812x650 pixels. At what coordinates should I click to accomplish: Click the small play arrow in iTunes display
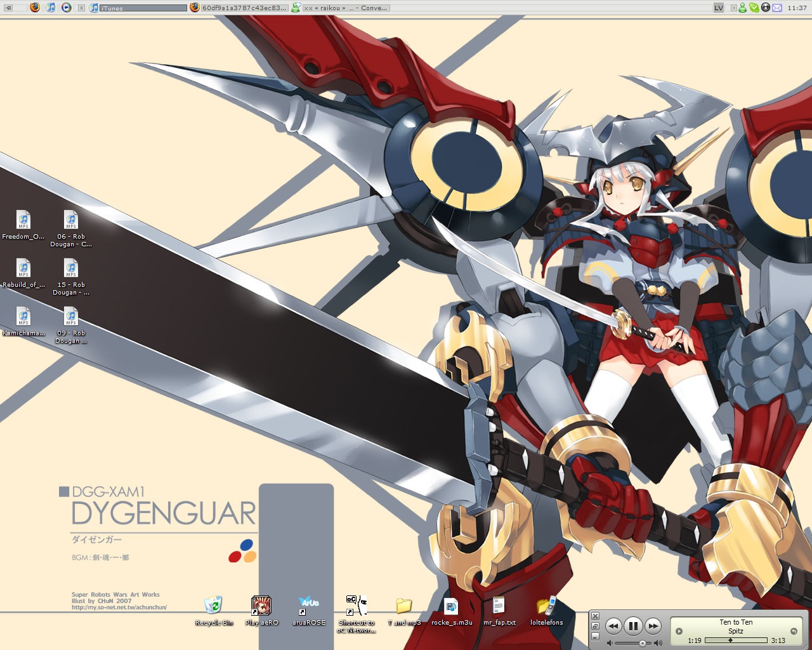[x=679, y=631]
